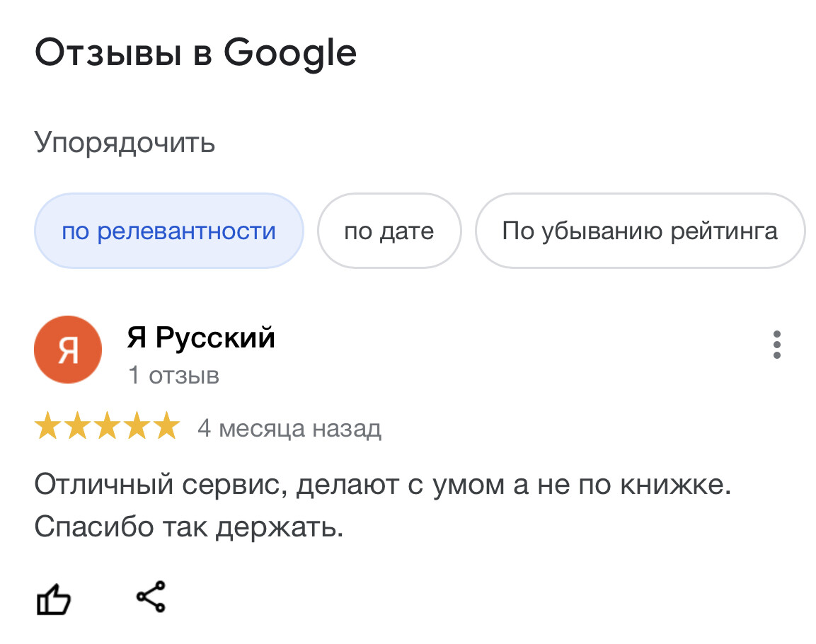This screenshot has height=644, width=816.
Task: Like the review with thumbs-up icon
Action: point(54,599)
